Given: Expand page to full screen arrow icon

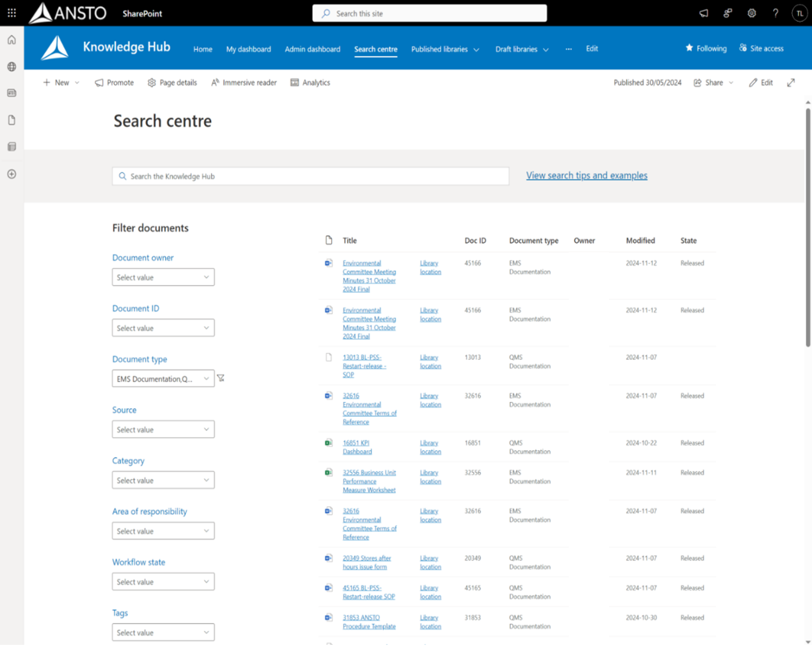Looking at the screenshot, I should coord(791,83).
